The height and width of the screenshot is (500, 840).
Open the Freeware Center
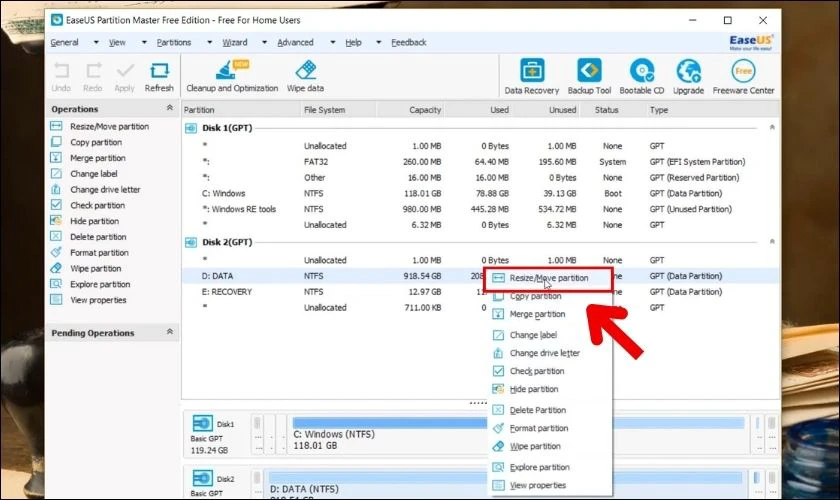(x=744, y=77)
